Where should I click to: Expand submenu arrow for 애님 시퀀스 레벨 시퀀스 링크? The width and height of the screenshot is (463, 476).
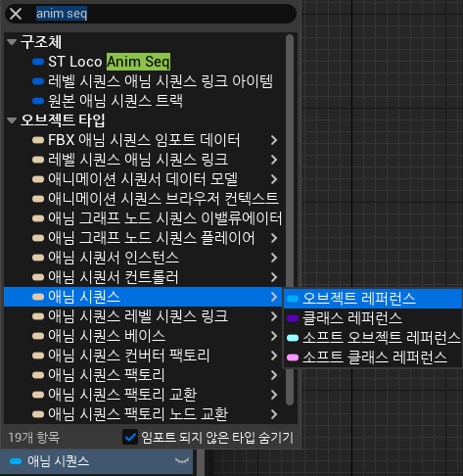[274, 316]
